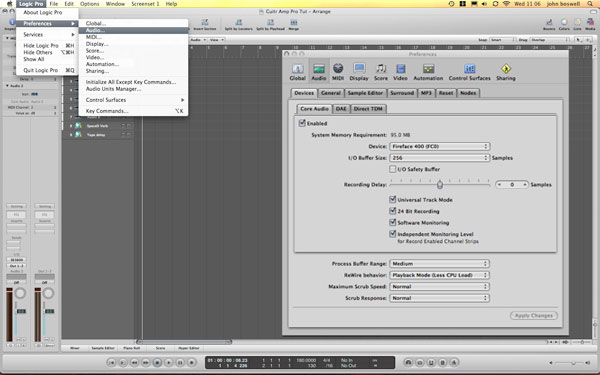
Task: Click the Rewind transport button
Action: pyautogui.click(x=134, y=362)
